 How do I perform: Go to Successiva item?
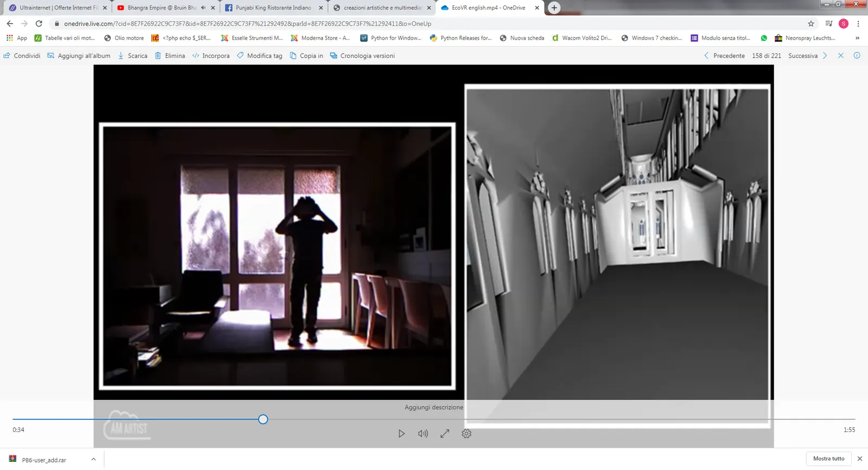coord(808,56)
